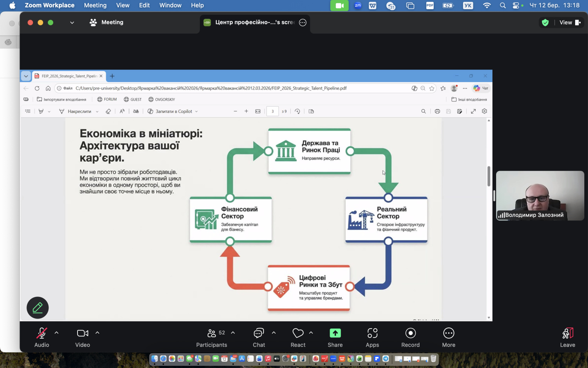588x368 pixels.
Task: Leave the meeting
Action: point(567,337)
